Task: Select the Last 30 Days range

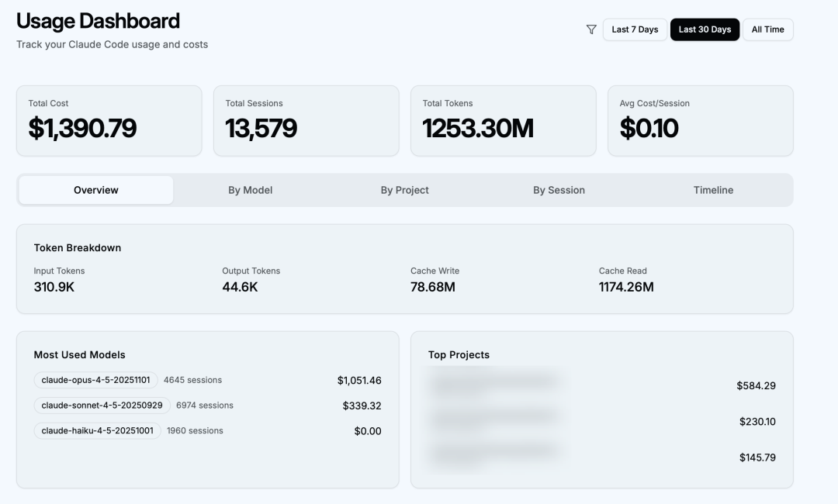Action: pos(705,29)
